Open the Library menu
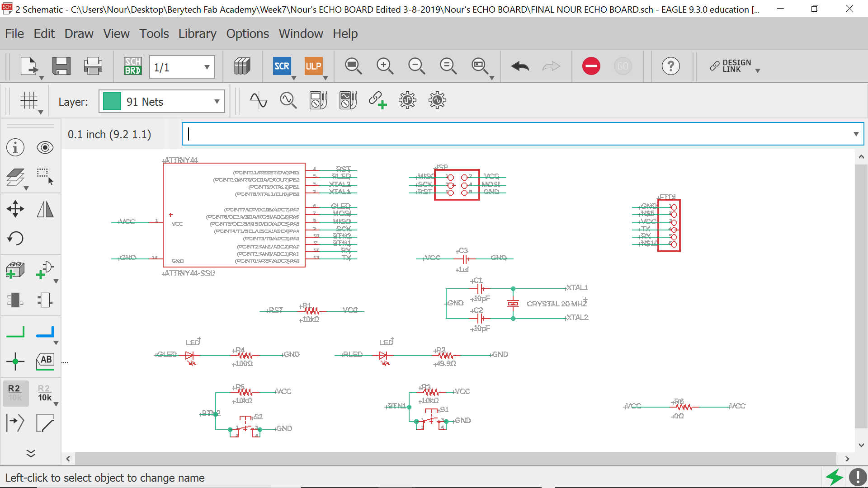The height and width of the screenshot is (488, 868). [197, 33]
